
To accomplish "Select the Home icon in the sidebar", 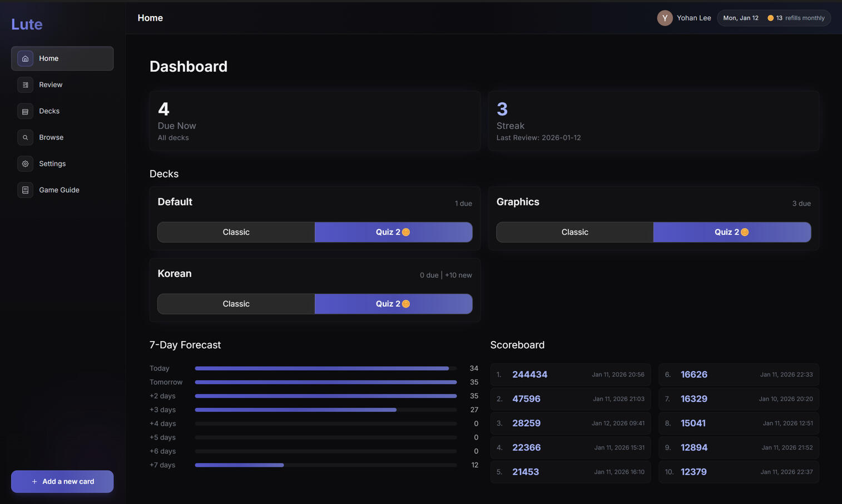I will [x=25, y=58].
